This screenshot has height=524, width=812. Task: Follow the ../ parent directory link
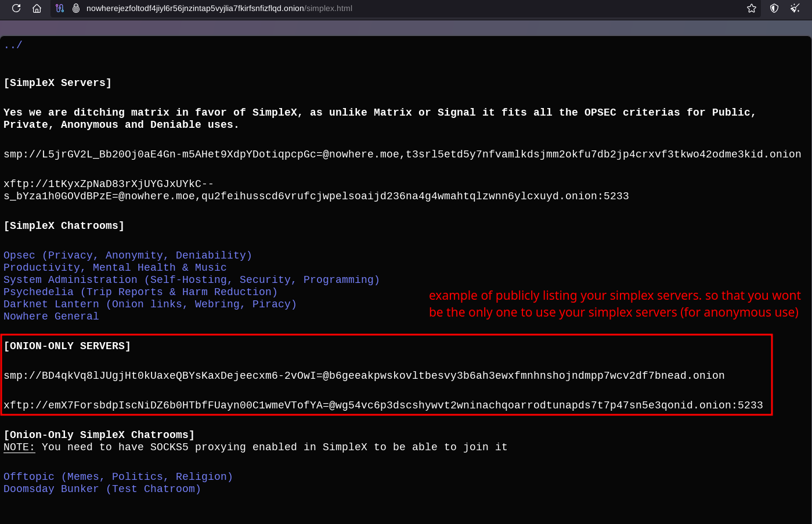[x=13, y=45]
